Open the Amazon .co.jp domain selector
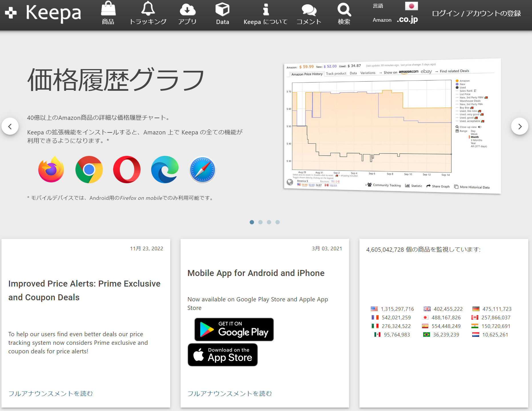This screenshot has width=532, height=411. [407, 20]
